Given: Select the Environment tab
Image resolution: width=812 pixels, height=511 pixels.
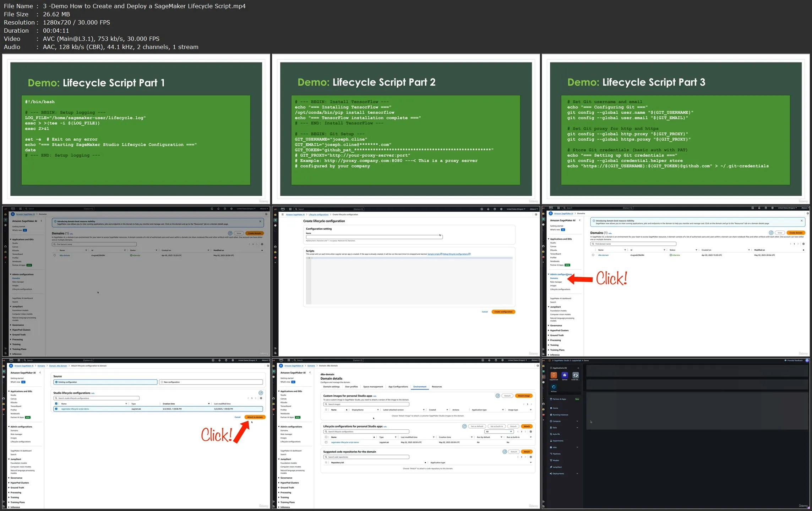Looking at the screenshot, I should point(420,387).
